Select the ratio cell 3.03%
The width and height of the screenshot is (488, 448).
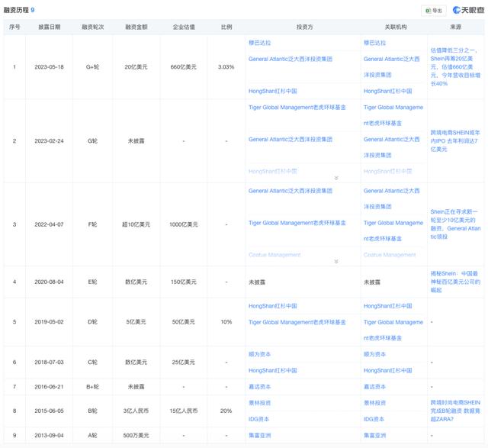tap(226, 67)
